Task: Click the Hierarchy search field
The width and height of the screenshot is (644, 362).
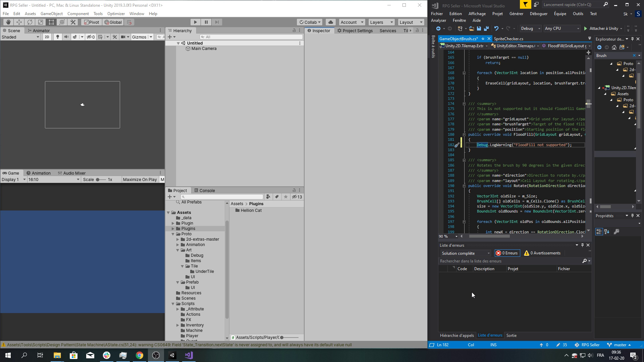Action: [x=251, y=37]
